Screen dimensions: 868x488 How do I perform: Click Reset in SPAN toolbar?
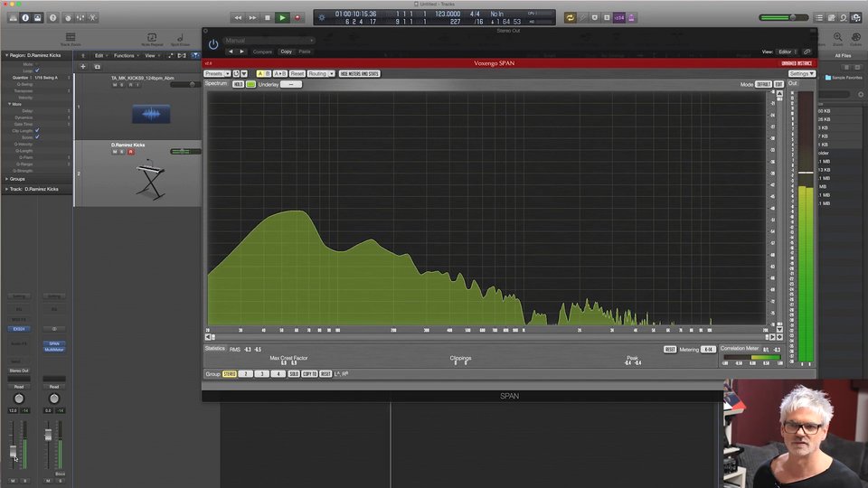pos(297,73)
